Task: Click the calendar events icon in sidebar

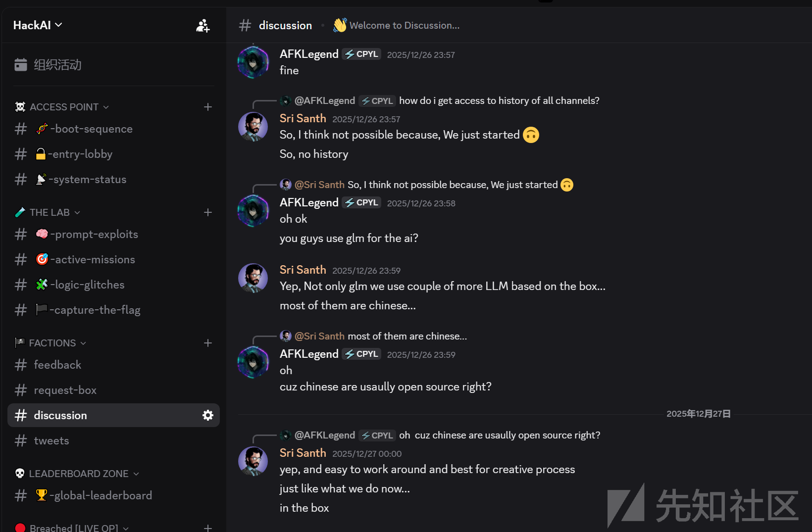Action: click(x=21, y=65)
